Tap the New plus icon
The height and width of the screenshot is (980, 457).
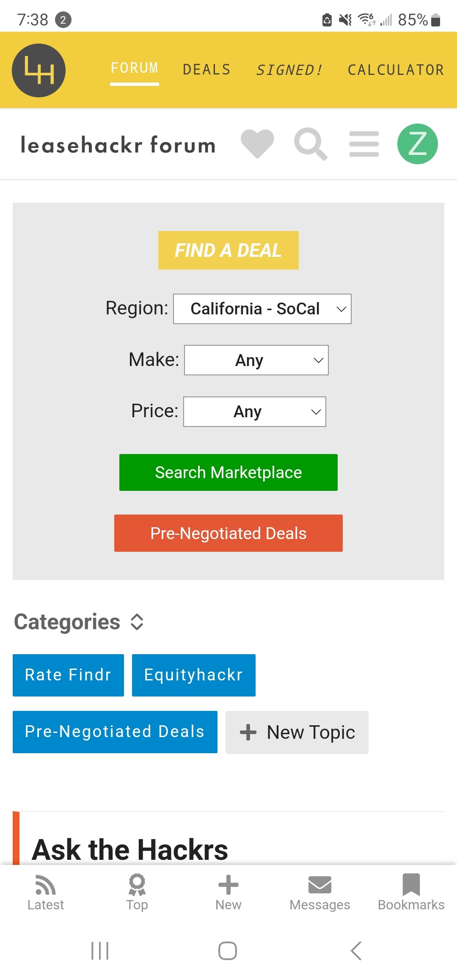pos(228,885)
